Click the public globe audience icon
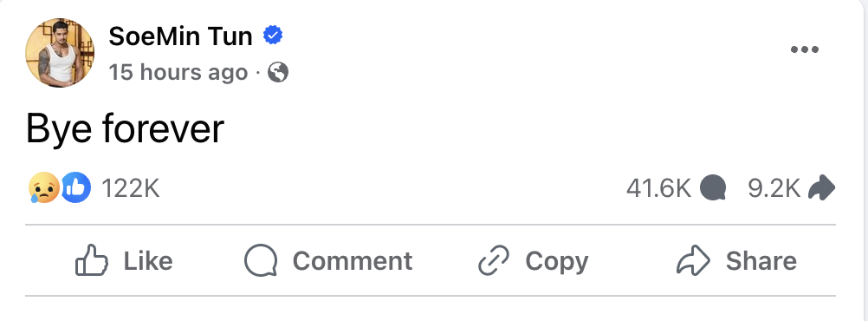The height and width of the screenshot is (321, 868). click(278, 72)
